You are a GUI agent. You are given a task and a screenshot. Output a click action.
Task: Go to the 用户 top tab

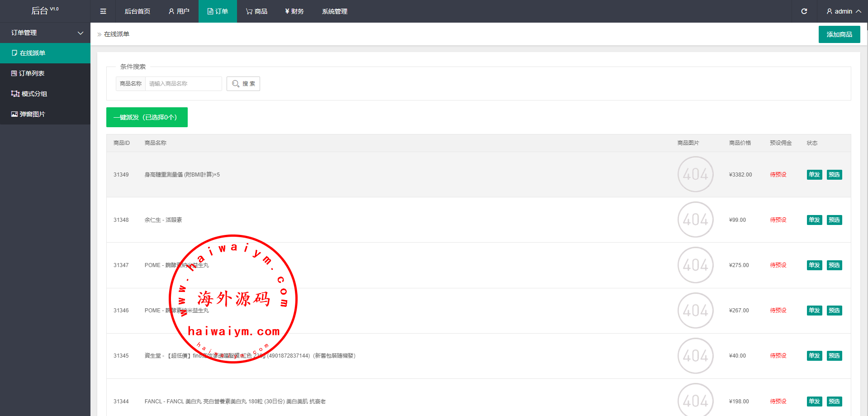[179, 11]
